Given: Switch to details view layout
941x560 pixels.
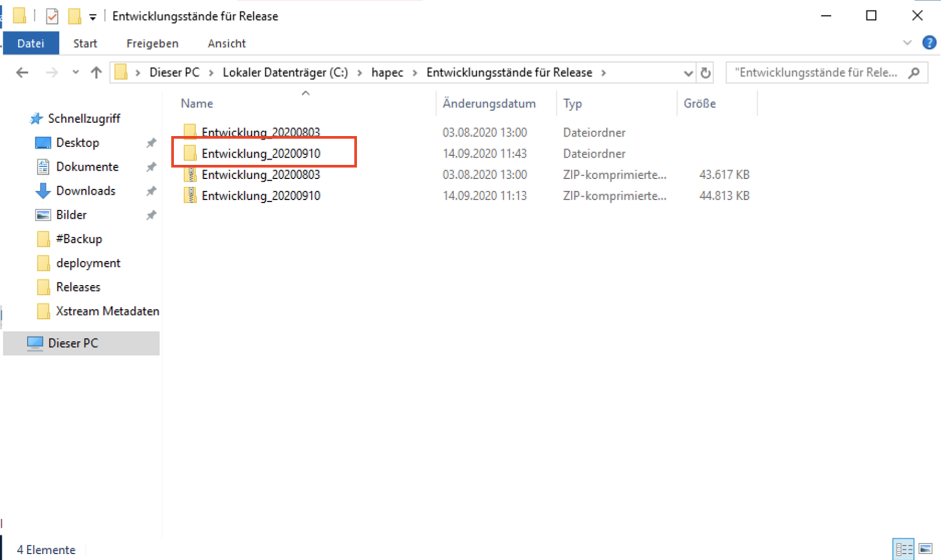Looking at the screenshot, I should [903, 549].
